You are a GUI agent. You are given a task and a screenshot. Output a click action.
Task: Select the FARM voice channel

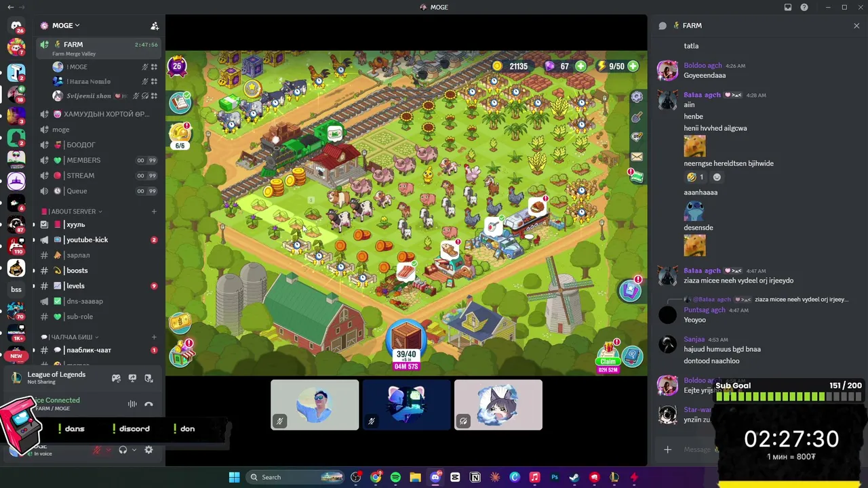point(99,48)
